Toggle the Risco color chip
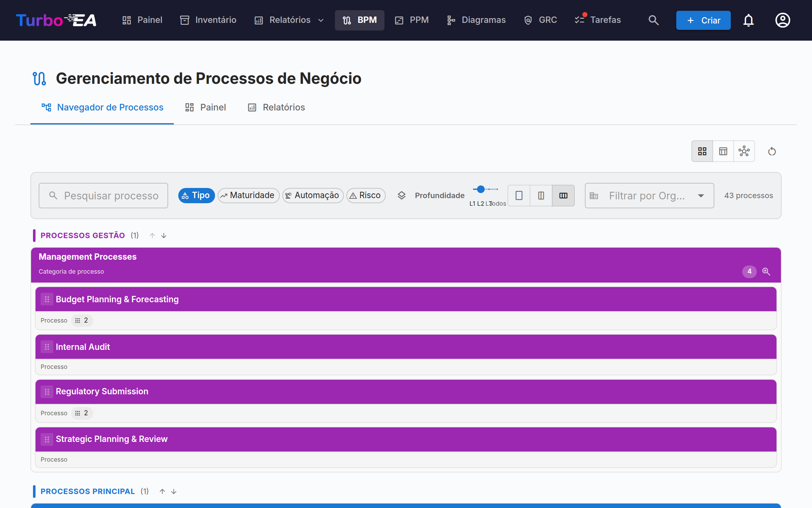 (x=366, y=196)
